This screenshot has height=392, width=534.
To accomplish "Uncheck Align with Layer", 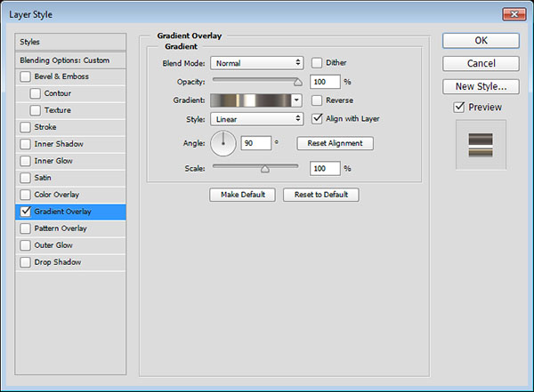I will point(317,118).
